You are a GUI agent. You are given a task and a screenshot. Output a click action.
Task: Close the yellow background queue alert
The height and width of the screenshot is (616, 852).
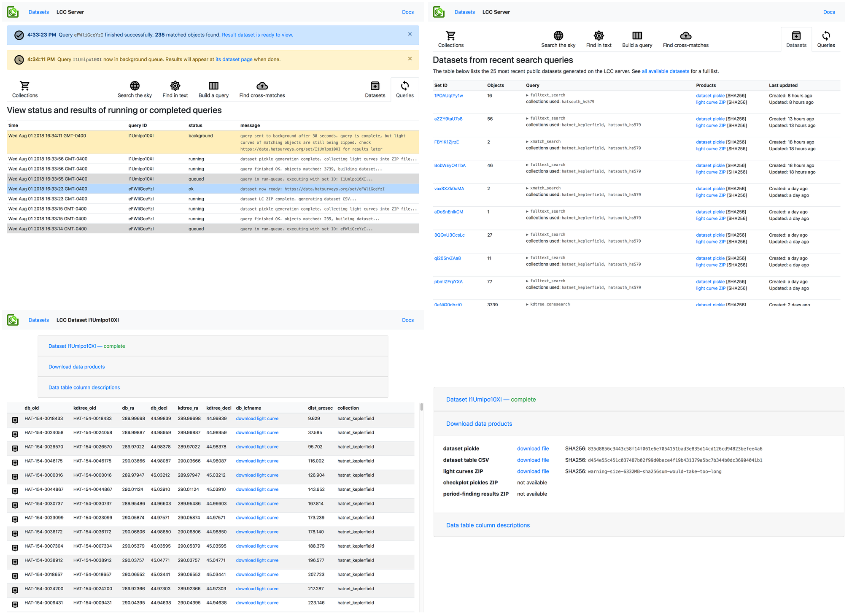[410, 59]
